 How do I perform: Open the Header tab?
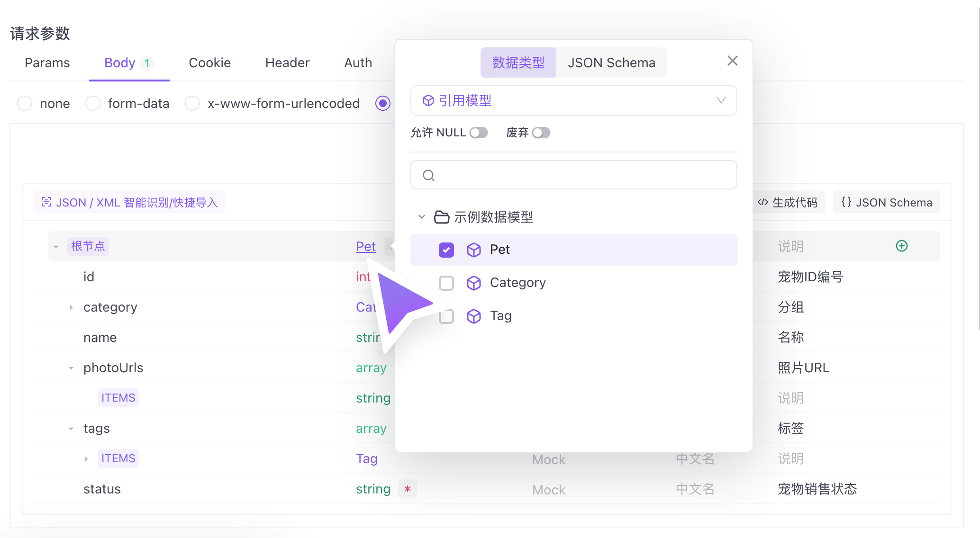coord(287,63)
